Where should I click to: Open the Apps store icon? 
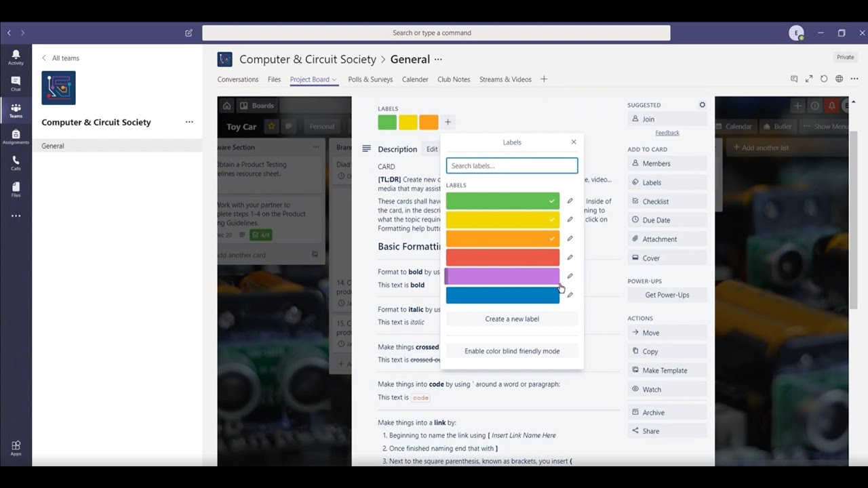coord(16,448)
